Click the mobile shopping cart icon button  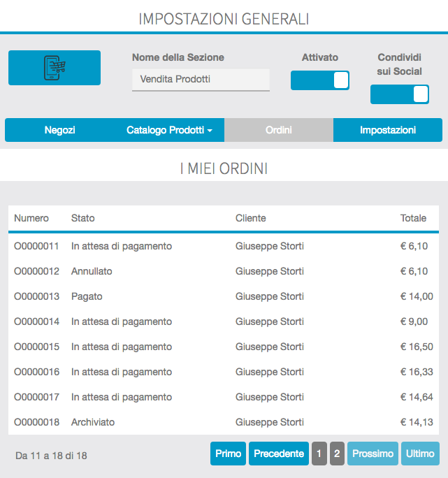coord(55,68)
